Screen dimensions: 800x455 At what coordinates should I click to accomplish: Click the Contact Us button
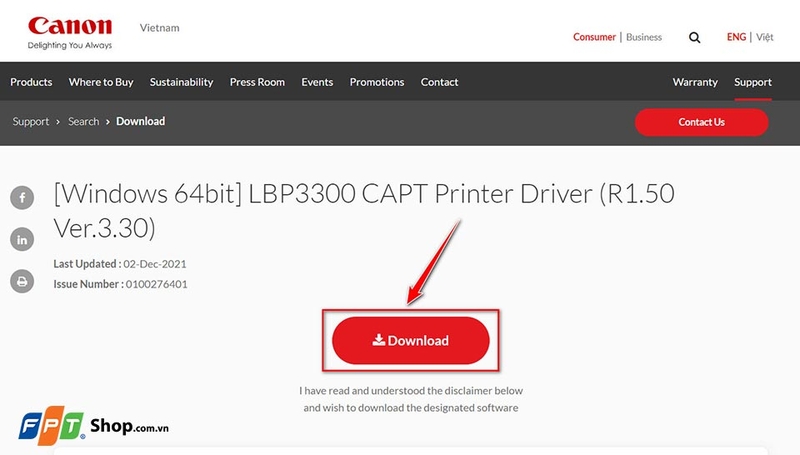702,122
